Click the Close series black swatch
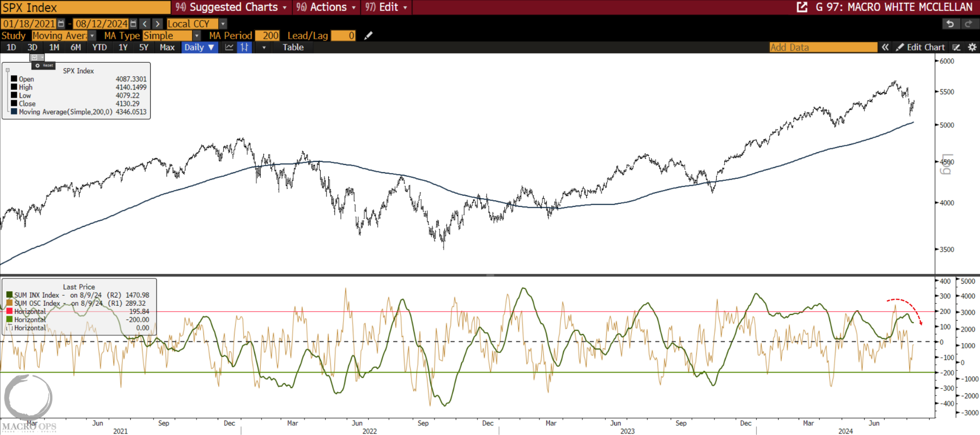The height and width of the screenshot is (435, 980). click(x=14, y=103)
